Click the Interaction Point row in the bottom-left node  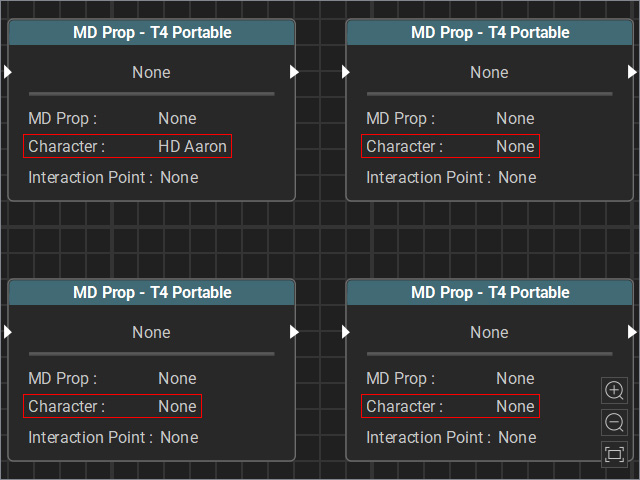113,438
